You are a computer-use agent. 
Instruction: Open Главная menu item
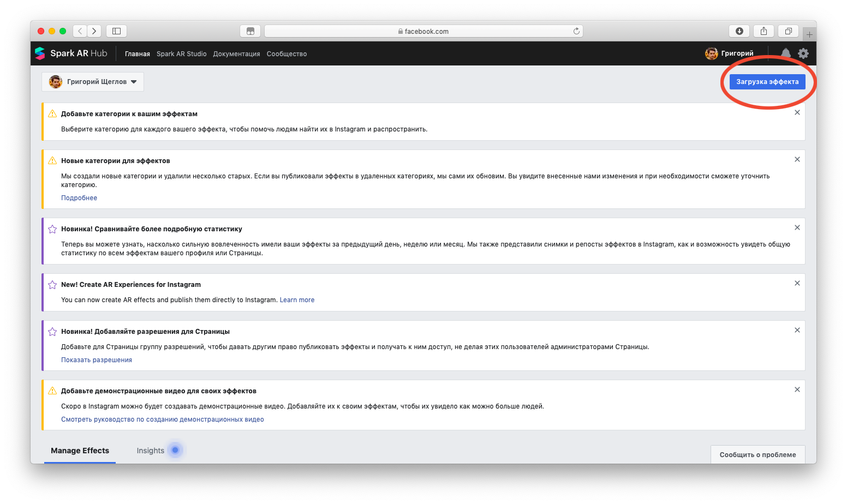[138, 54]
